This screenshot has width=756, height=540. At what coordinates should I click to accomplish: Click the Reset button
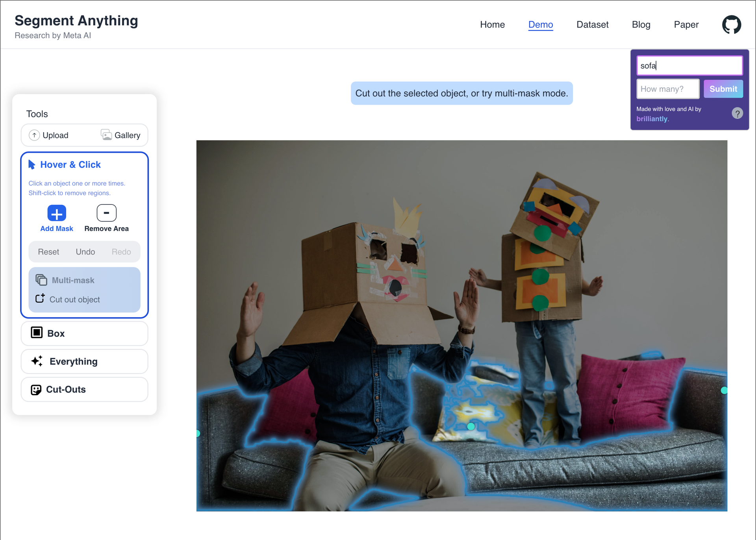click(48, 252)
